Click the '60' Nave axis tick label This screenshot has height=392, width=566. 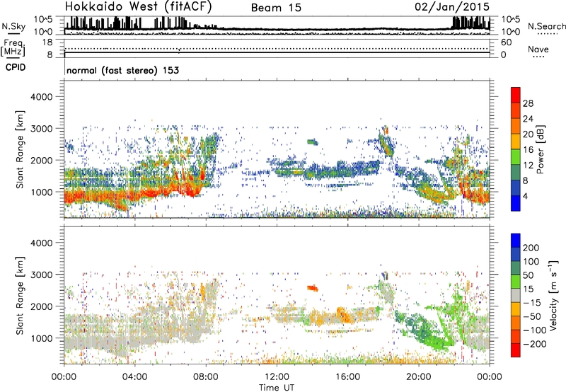(507, 42)
